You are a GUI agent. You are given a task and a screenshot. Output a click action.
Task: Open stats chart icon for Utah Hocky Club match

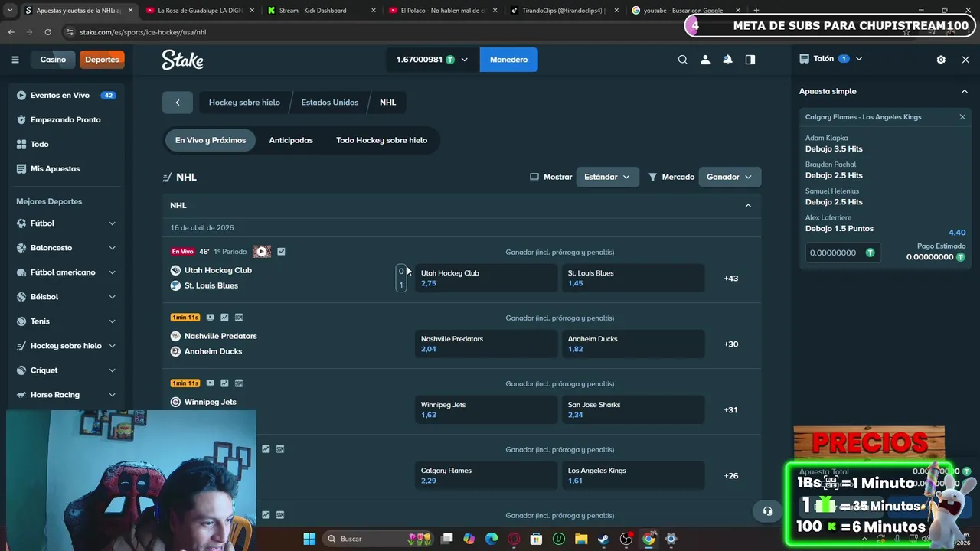pyautogui.click(x=281, y=252)
